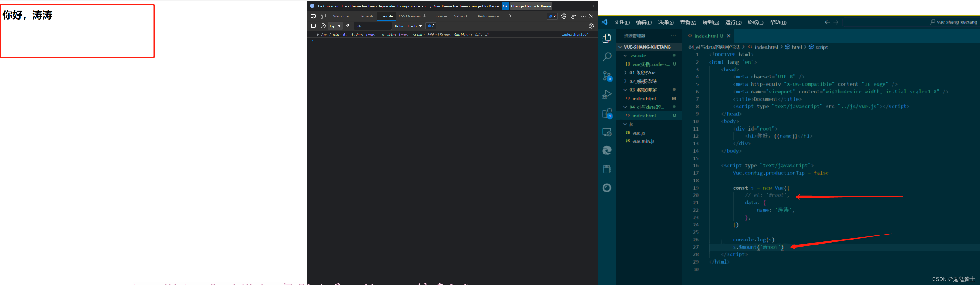Screen dimensions: 980x285
Task: Clear the console output
Action: (x=323, y=26)
